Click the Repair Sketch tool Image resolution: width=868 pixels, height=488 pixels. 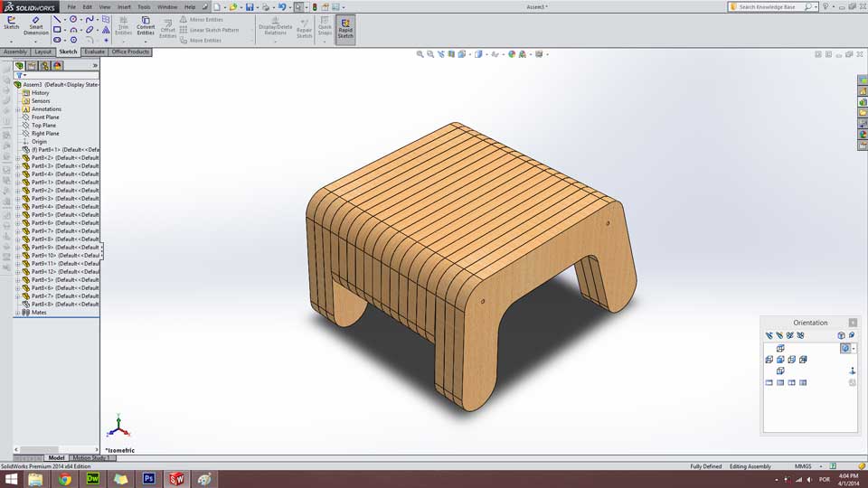[x=304, y=29]
